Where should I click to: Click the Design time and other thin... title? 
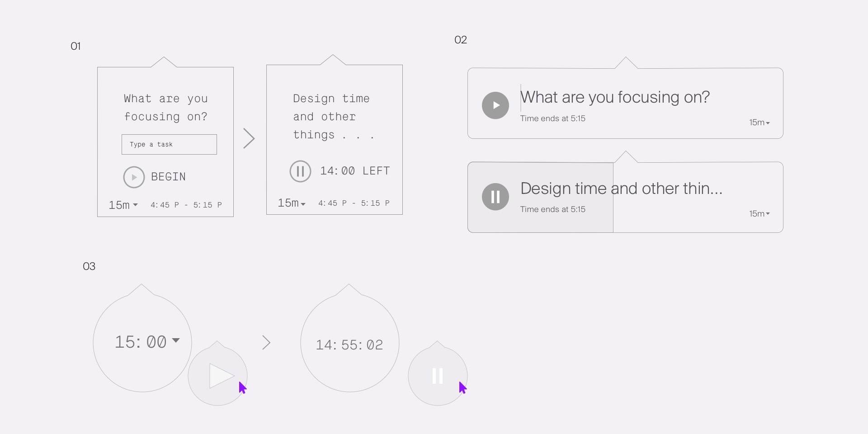[x=622, y=189]
